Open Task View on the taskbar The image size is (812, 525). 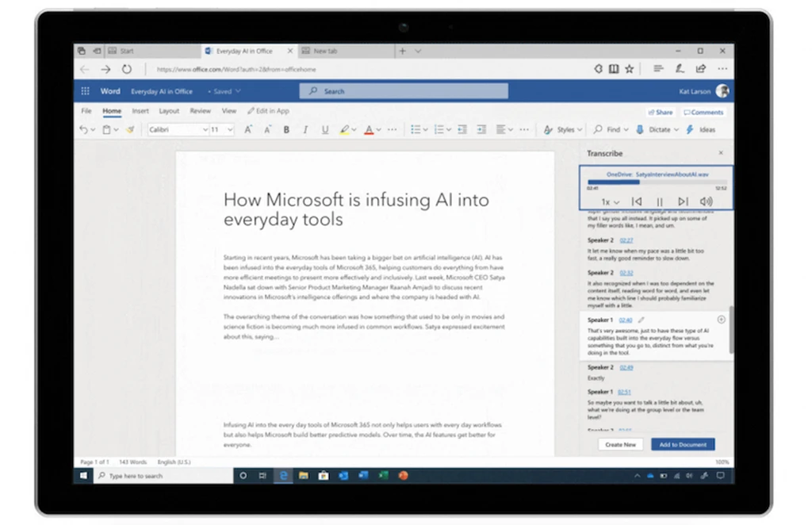click(262, 475)
